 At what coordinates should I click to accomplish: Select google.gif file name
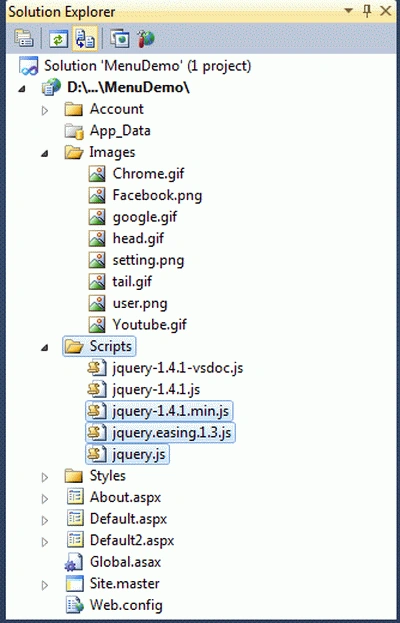pyautogui.click(x=145, y=217)
